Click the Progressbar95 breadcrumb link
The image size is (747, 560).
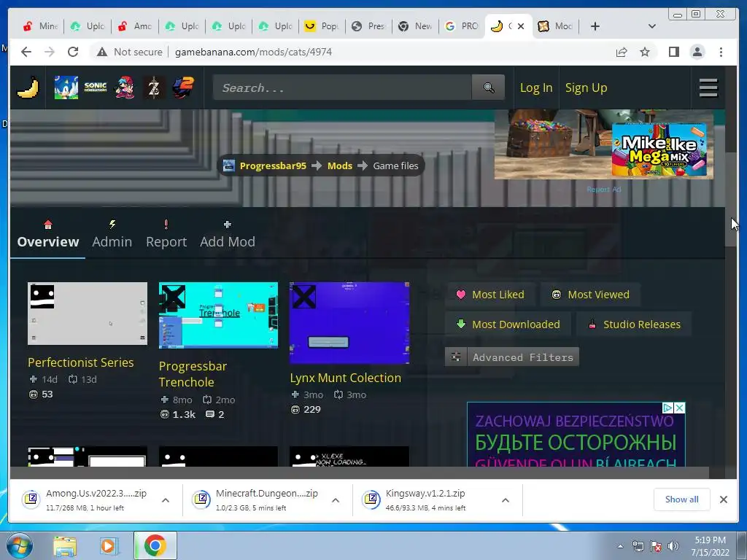273,166
